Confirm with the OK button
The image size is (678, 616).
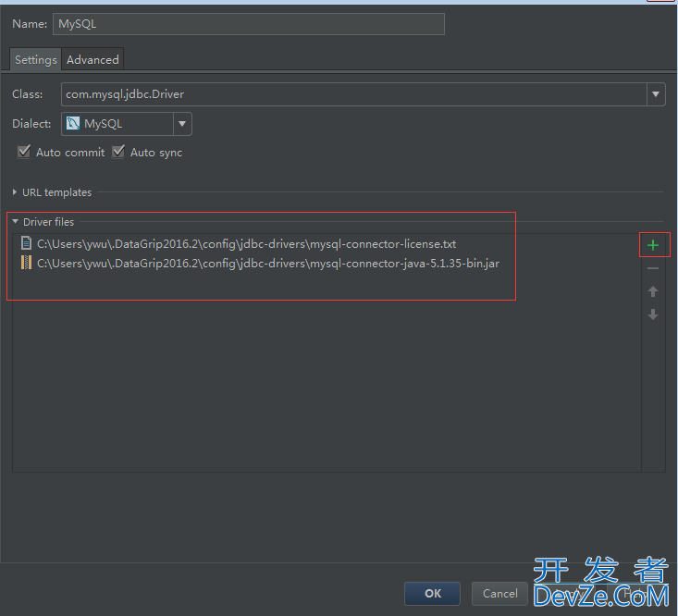click(x=432, y=594)
